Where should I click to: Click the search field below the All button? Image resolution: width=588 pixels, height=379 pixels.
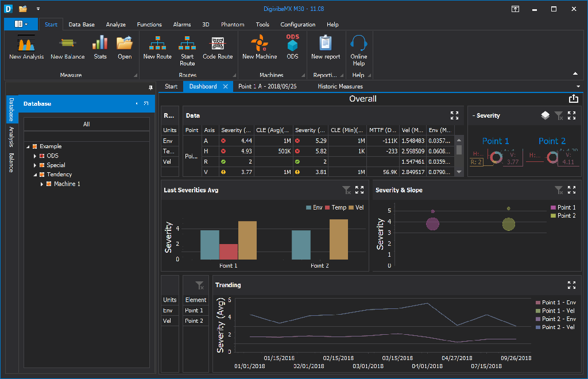point(87,136)
